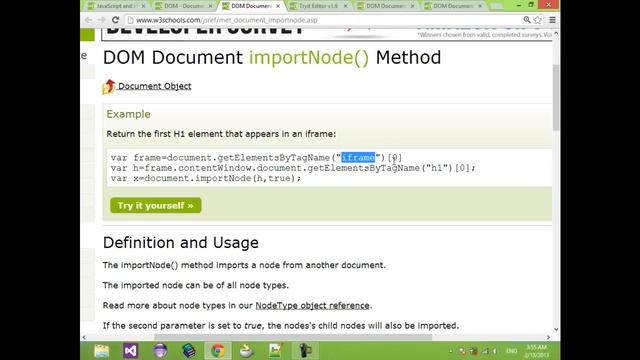Click the vertical scrollbar thumb
The height and width of the screenshot is (360, 640).
(x=556, y=98)
